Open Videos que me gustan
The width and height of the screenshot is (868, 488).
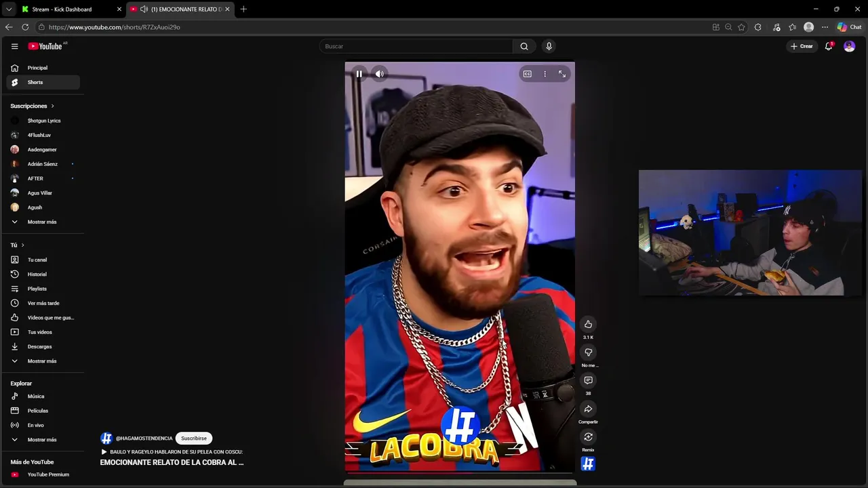click(x=43, y=317)
